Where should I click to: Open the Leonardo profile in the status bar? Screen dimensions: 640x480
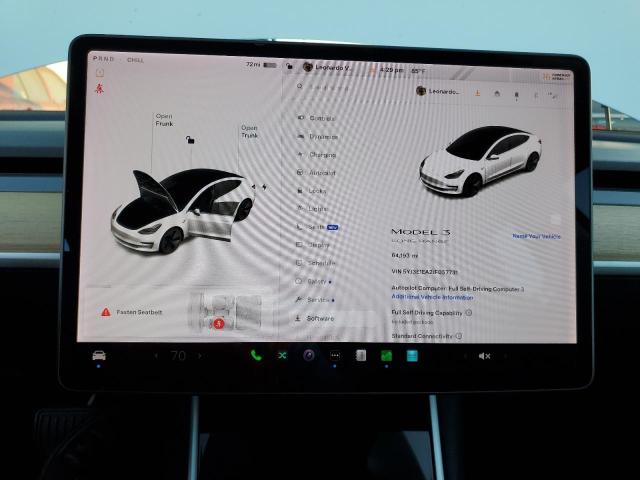tap(327, 67)
